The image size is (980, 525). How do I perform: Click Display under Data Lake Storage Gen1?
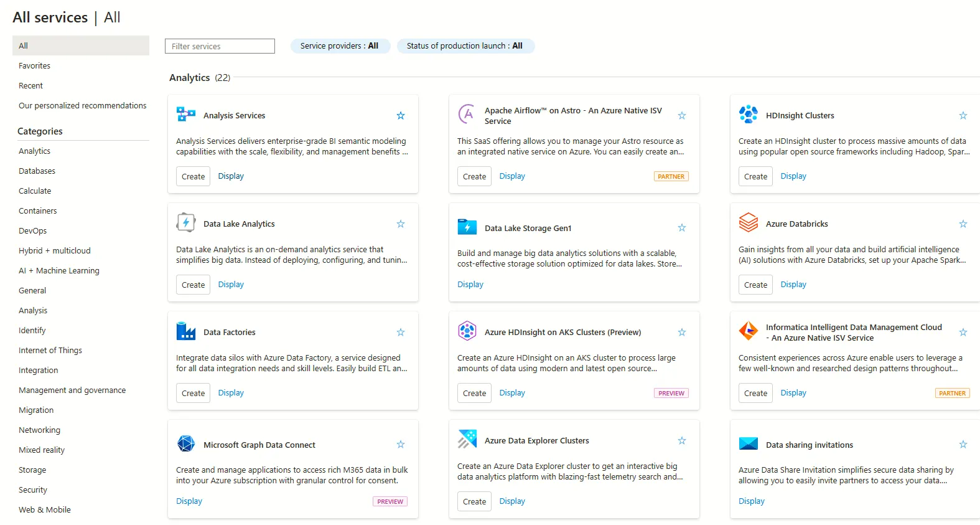(x=470, y=284)
